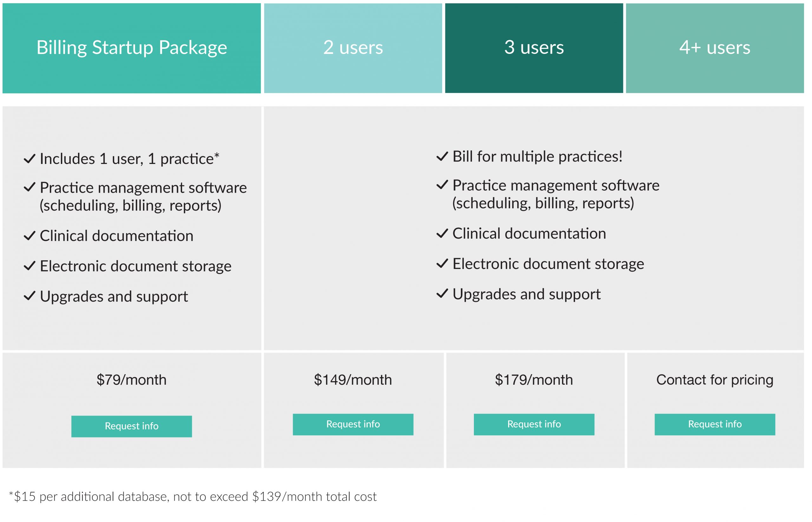Click the checkmark beside Includes 1 user
This screenshot has height=522, width=812.
click(x=30, y=159)
